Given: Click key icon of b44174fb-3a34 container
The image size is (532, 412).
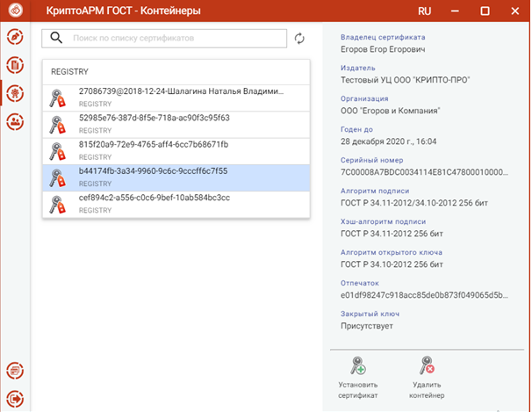Looking at the screenshot, I should (x=57, y=177).
